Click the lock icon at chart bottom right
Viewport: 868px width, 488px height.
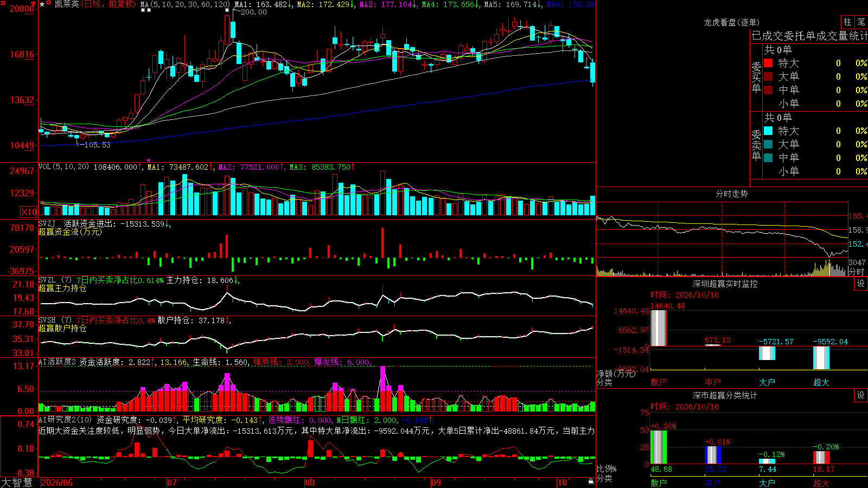click(x=591, y=481)
